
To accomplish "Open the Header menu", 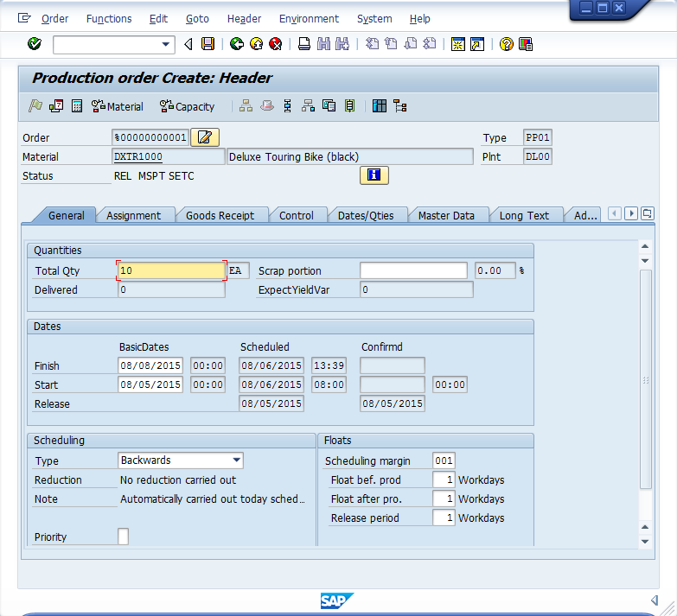I will tap(244, 18).
